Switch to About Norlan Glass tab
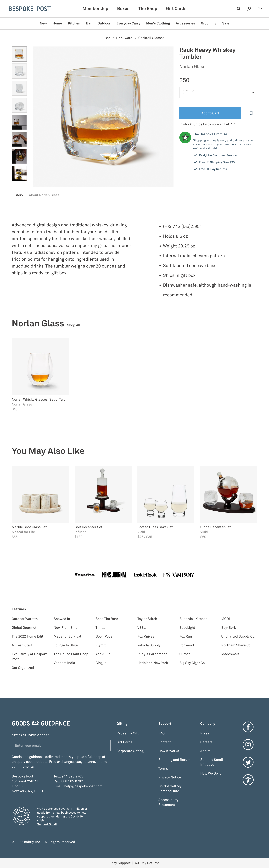The image size is (269, 868). pos(44,195)
